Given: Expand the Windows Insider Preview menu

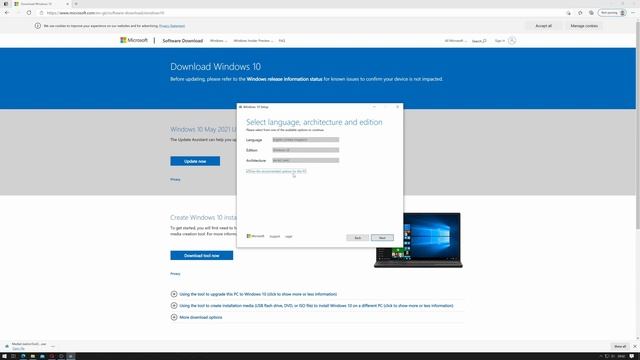Looking at the screenshot, I should pyautogui.click(x=253, y=41).
